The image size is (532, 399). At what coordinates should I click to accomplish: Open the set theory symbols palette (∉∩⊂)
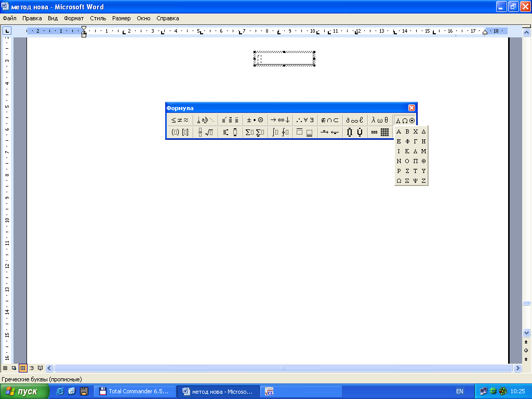coord(330,120)
